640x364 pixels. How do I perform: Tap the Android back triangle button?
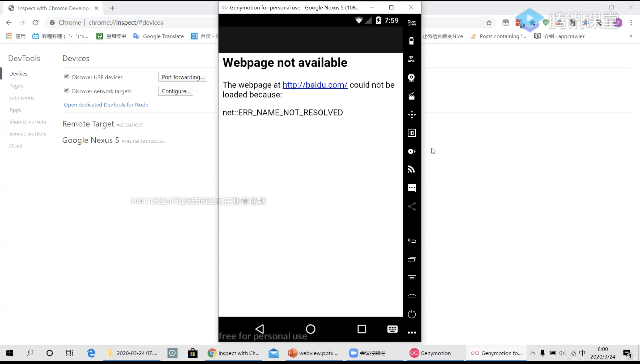tap(260, 329)
